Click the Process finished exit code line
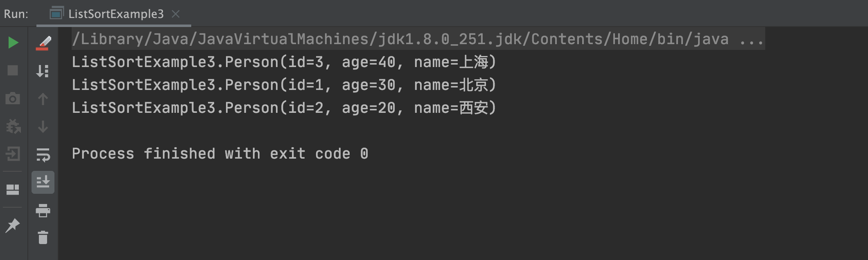This screenshot has width=868, height=260. [220, 154]
